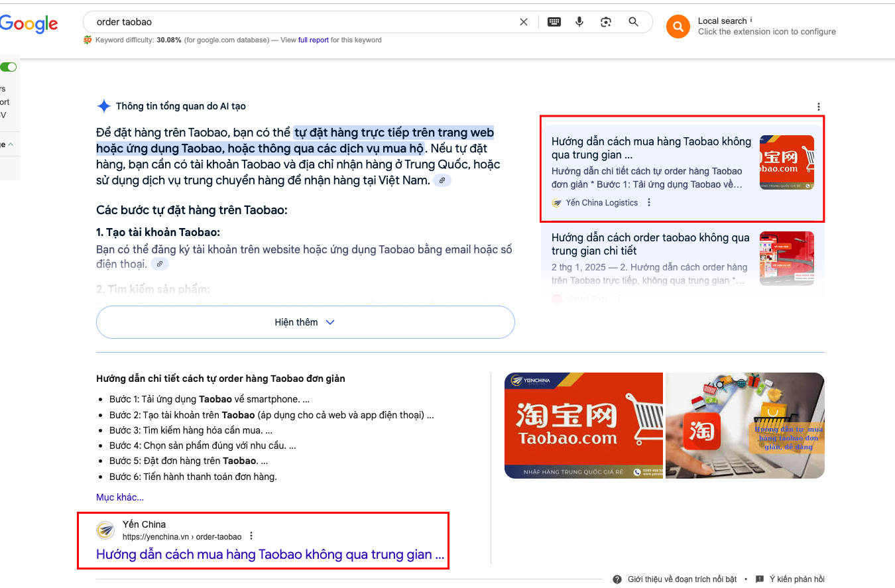Open the three-dot menu next to yenchina.vn URL
Viewport: 895px width, 588px height.
click(251, 536)
